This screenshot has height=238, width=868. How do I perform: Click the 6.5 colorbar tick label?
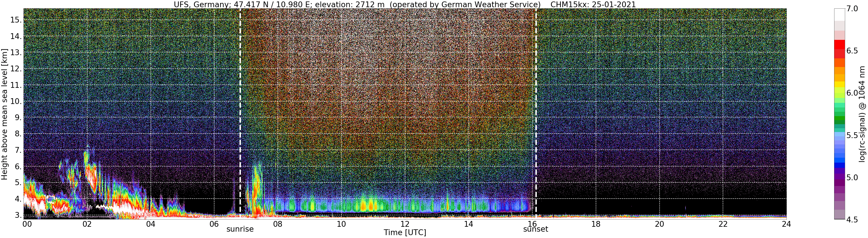pyautogui.click(x=852, y=51)
